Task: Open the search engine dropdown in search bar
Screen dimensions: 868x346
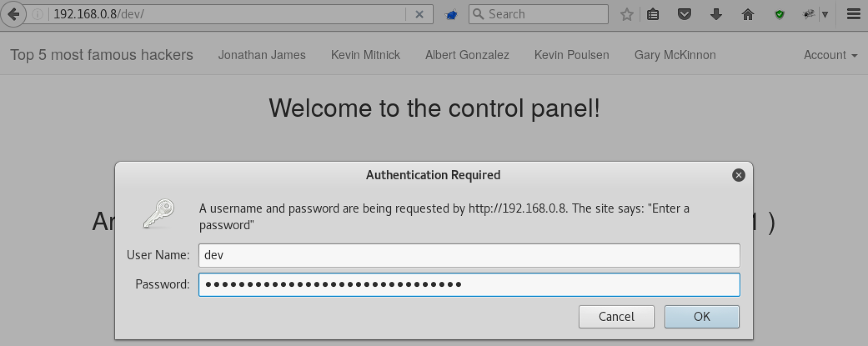Action: (x=479, y=14)
